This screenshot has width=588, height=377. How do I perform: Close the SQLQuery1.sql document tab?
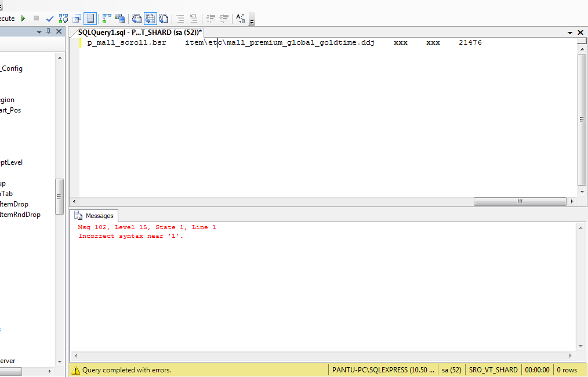tap(580, 32)
